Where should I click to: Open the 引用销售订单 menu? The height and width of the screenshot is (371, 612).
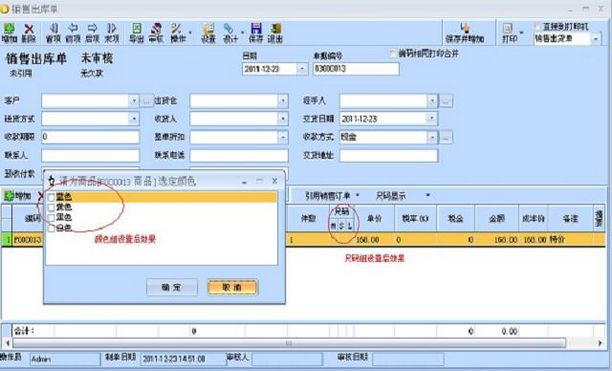332,195
